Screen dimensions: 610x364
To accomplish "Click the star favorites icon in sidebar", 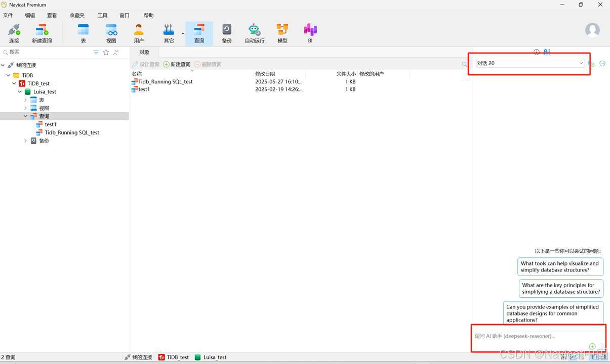I will [x=106, y=52].
